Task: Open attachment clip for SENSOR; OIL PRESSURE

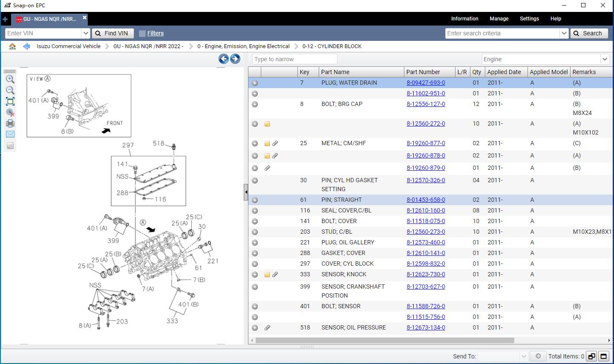Action: point(267,328)
